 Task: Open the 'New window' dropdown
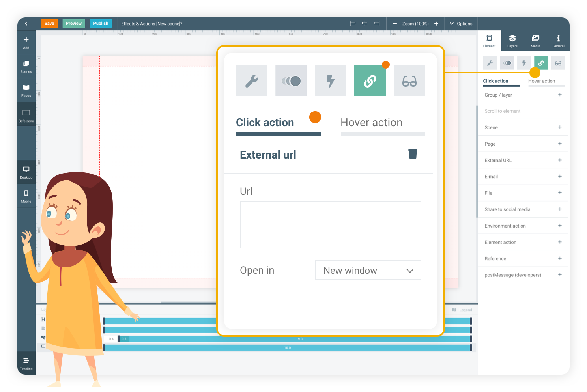[x=368, y=271]
